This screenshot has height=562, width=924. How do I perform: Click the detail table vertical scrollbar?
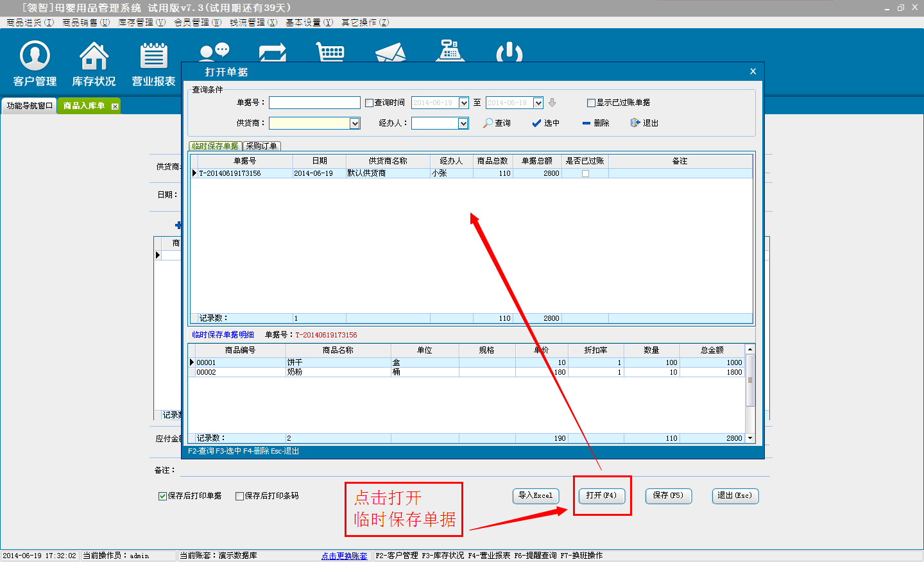click(749, 380)
